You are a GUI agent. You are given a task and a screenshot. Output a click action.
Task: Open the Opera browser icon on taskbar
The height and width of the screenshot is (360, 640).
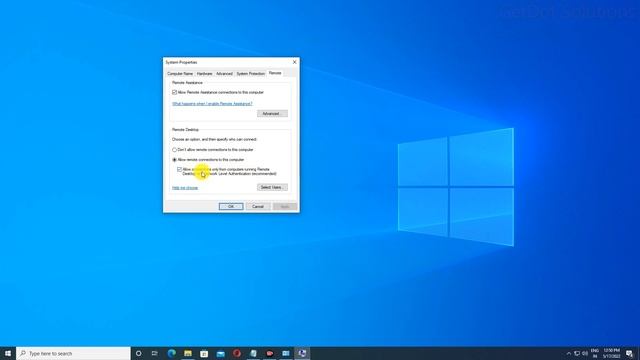pyautogui.click(x=237, y=353)
